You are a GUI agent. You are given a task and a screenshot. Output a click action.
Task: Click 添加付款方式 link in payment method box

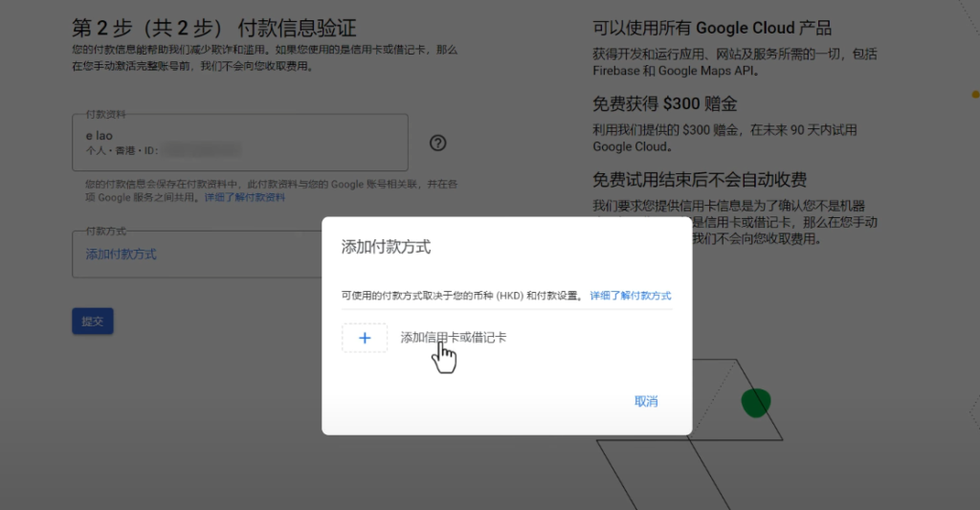[x=121, y=255]
